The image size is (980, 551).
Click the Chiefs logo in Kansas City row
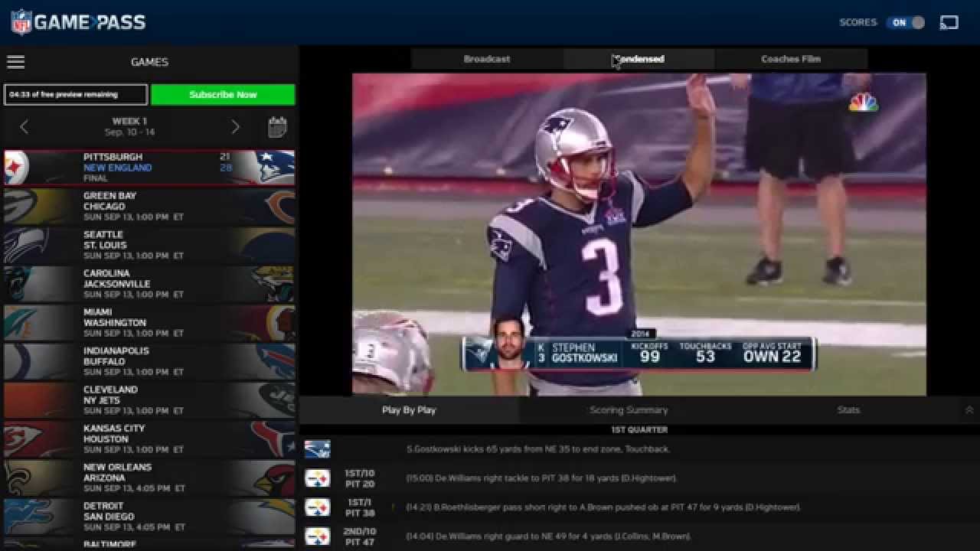21,439
